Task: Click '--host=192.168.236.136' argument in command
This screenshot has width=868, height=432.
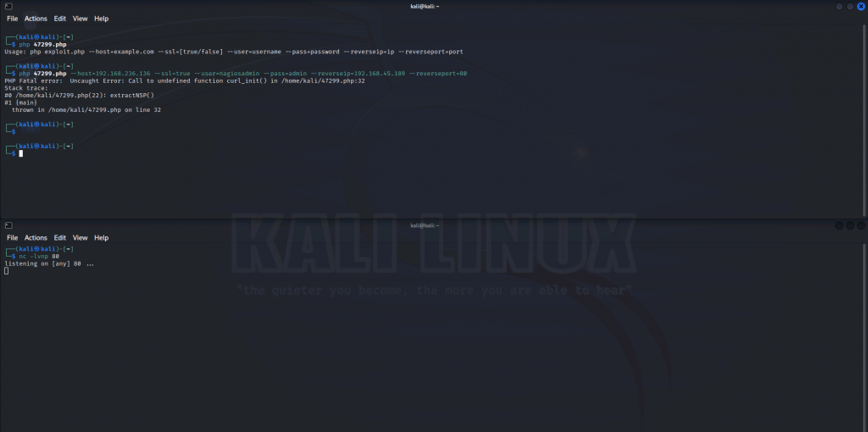Action: [x=110, y=74]
